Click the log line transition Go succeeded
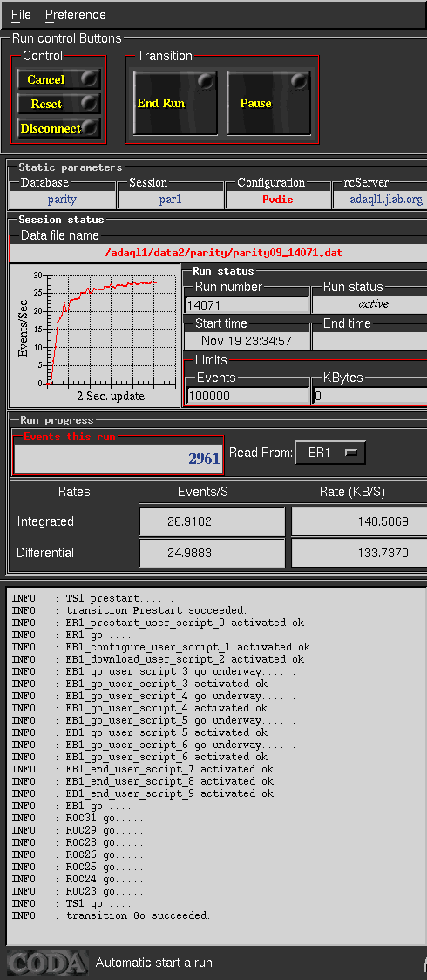 point(139,915)
